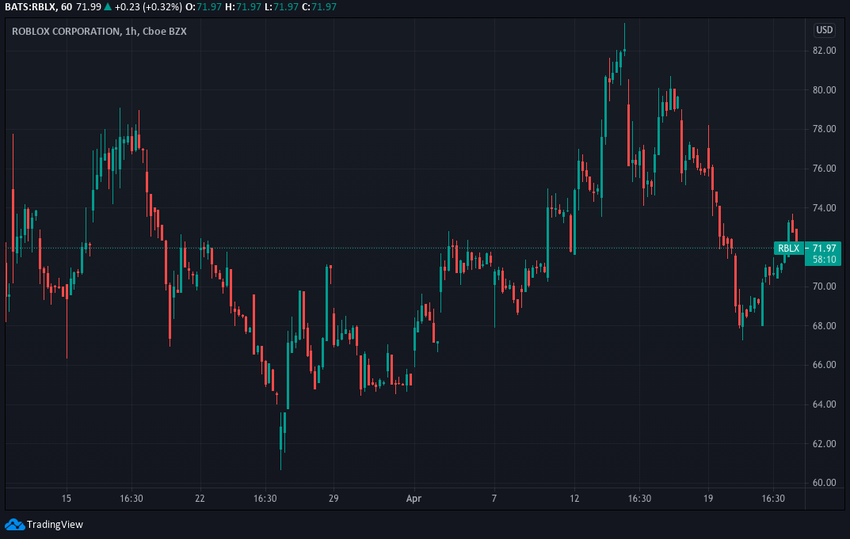Click the 76.00 price axis label
850x539 pixels.
coord(824,169)
